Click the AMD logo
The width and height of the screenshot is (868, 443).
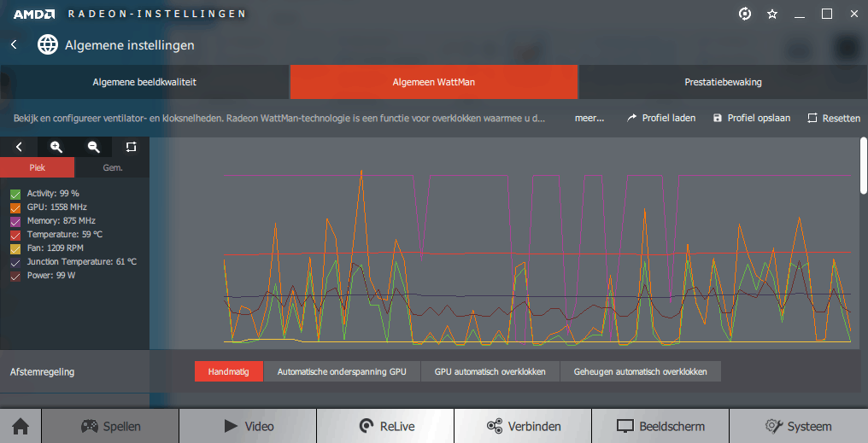pyautogui.click(x=34, y=14)
